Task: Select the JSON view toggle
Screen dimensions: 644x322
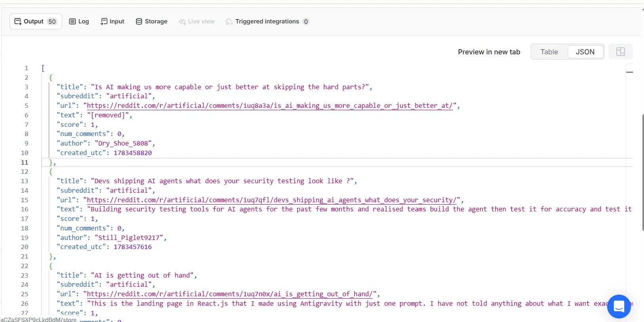Action: [585, 52]
